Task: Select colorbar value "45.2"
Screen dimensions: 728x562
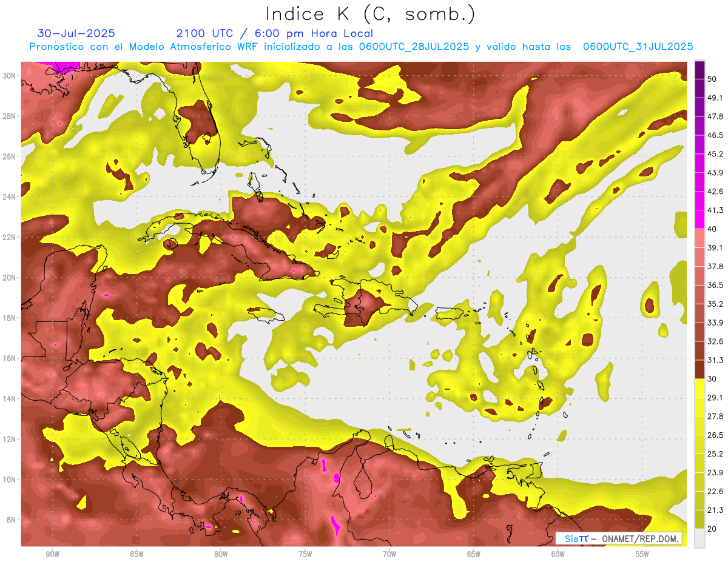Action: click(715, 154)
